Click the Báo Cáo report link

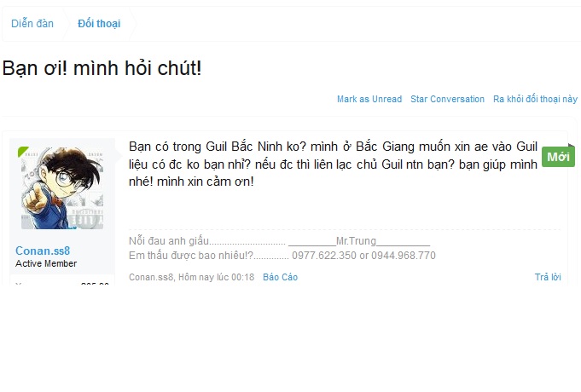point(280,277)
